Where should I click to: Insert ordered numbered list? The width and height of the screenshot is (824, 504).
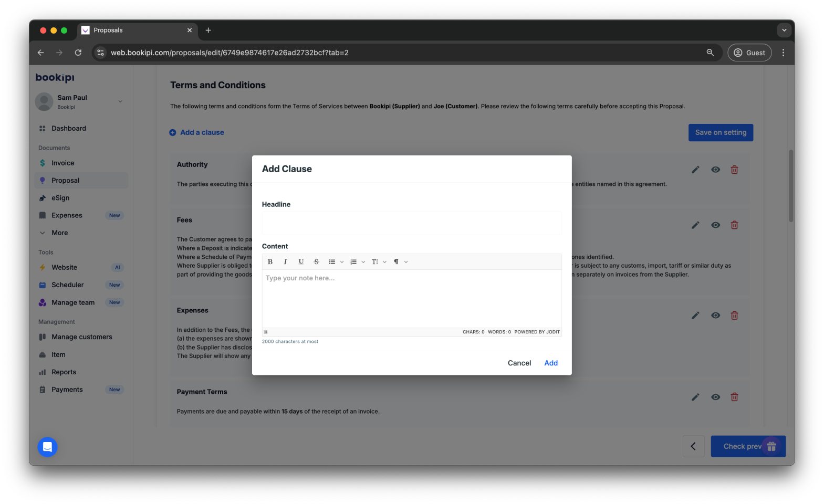(x=353, y=262)
